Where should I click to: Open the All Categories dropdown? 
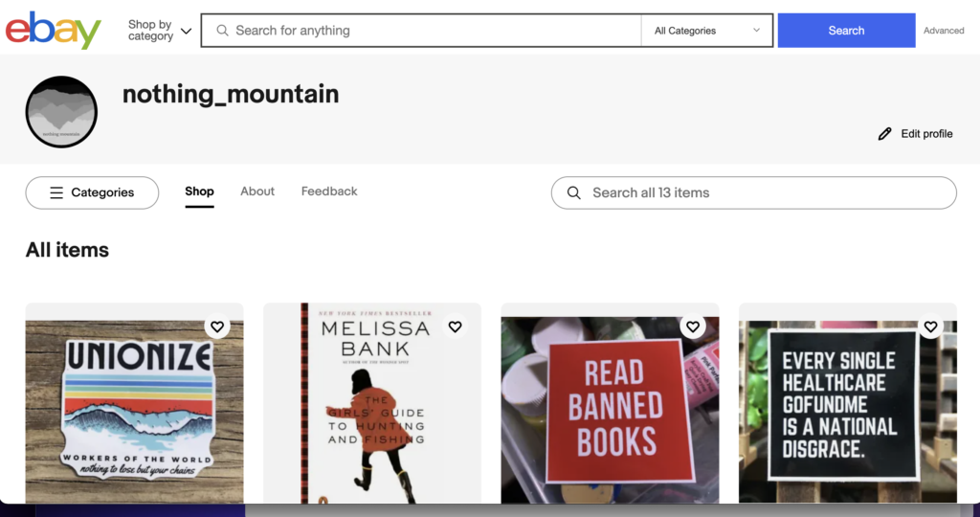707,30
